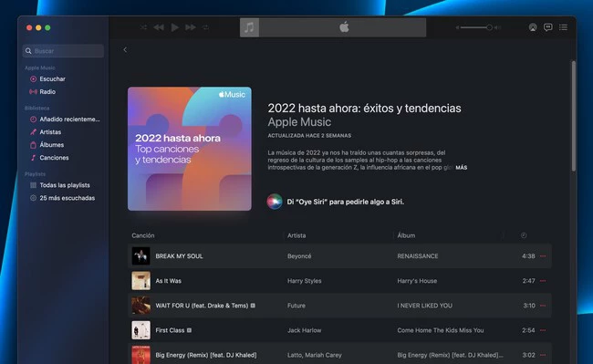Open the Jack Harlow artist link
Image resolution: width=593 pixels, height=364 pixels.
point(305,330)
